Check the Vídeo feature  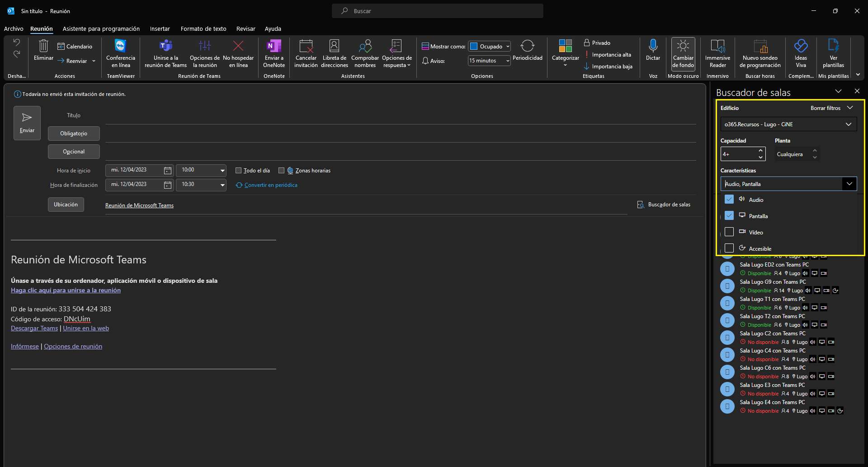click(729, 232)
